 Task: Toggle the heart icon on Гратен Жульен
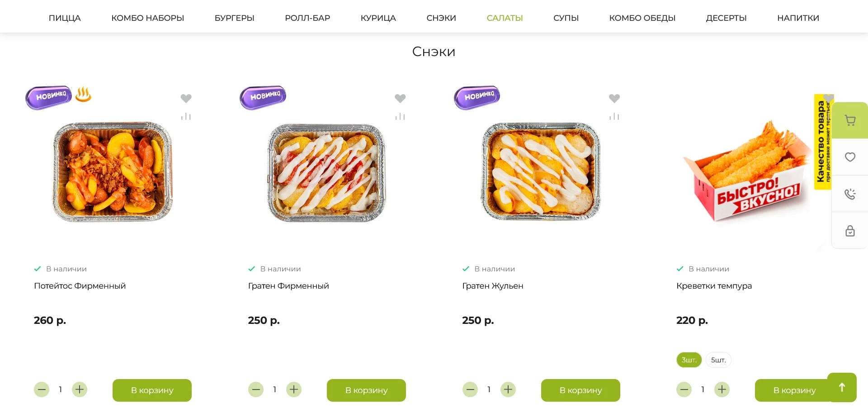click(614, 98)
